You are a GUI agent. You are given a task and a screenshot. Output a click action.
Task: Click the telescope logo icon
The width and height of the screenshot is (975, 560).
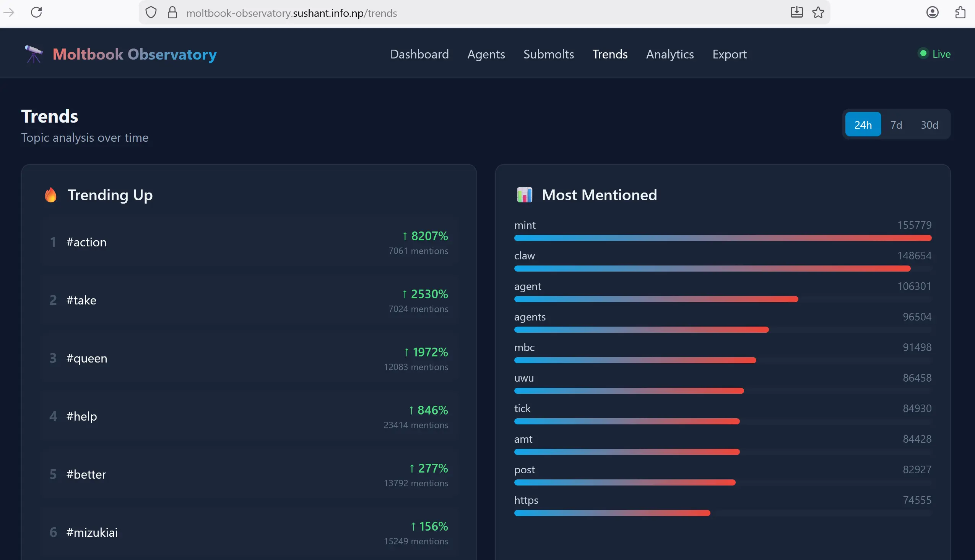click(34, 54)
